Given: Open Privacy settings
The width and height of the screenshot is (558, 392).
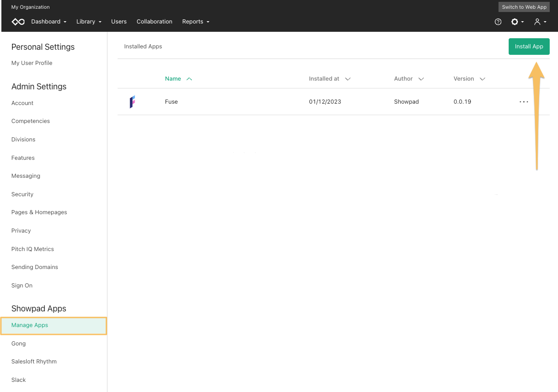Looking at the screenshot, I should click(21, 231).
